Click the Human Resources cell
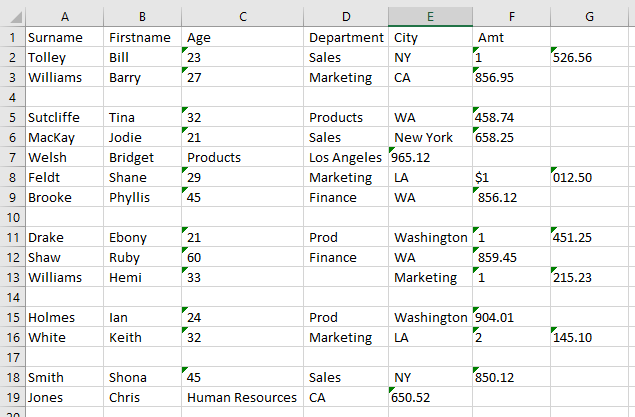 (x=243, y=397)
